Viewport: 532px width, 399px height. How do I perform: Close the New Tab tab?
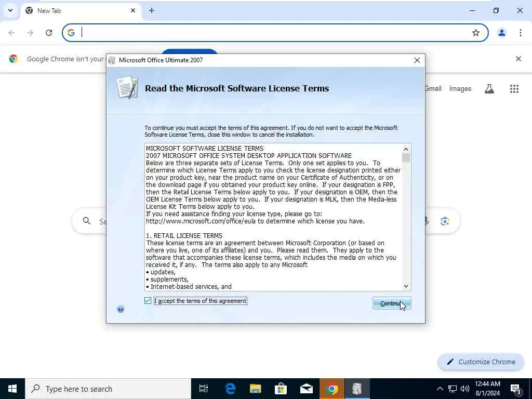click(x=133, y=10)
